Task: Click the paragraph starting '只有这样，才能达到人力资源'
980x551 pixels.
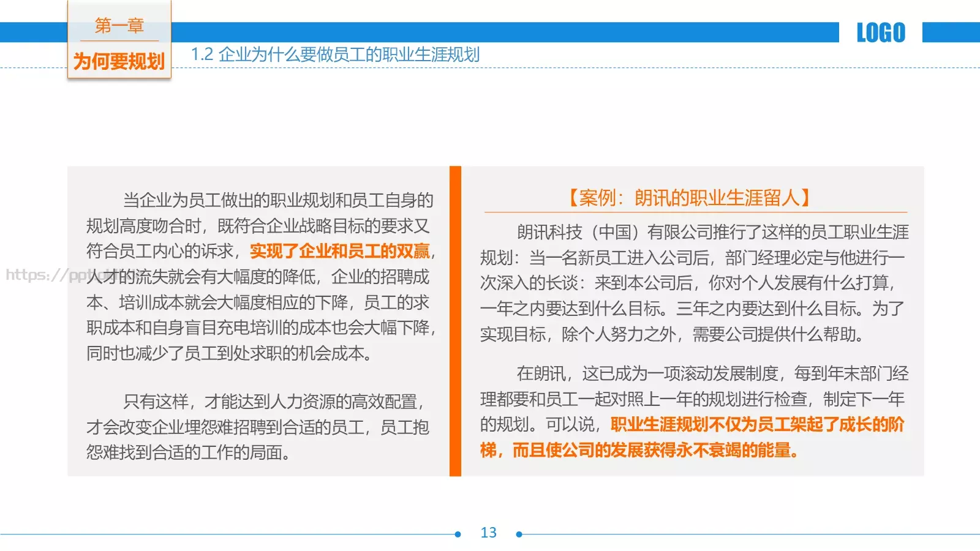Action: click(258, 427)
